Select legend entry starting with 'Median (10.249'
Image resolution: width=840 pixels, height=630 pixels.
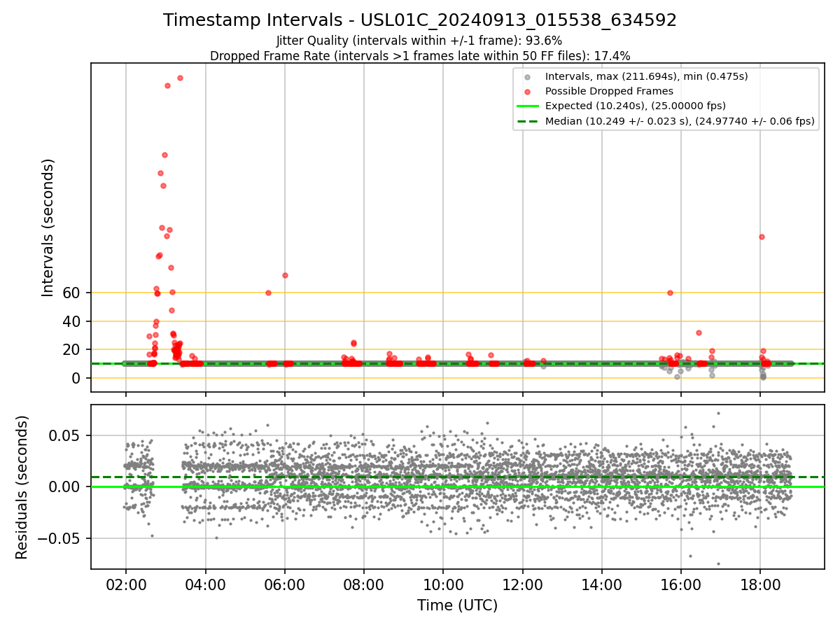(x=680, y=121)
